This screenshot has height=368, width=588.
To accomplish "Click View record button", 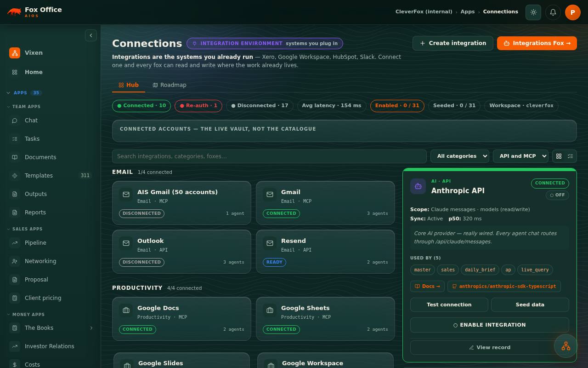I will [x=490, y=348].
